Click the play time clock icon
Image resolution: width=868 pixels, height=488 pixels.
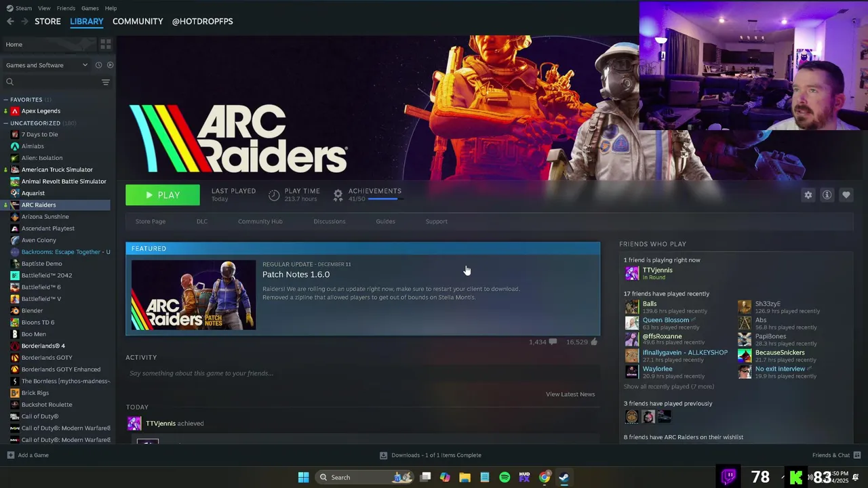point(274,195)
